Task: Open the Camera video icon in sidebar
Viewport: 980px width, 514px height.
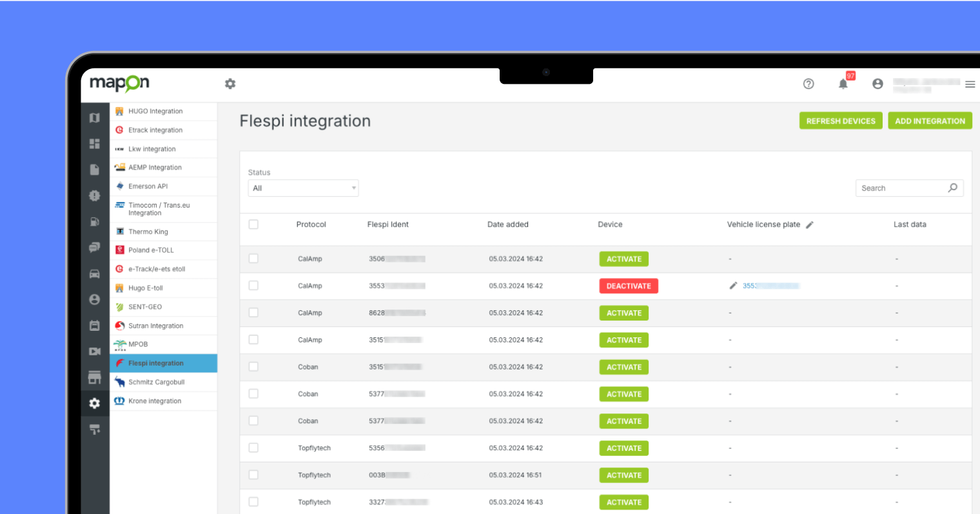Action: point(95,351)
